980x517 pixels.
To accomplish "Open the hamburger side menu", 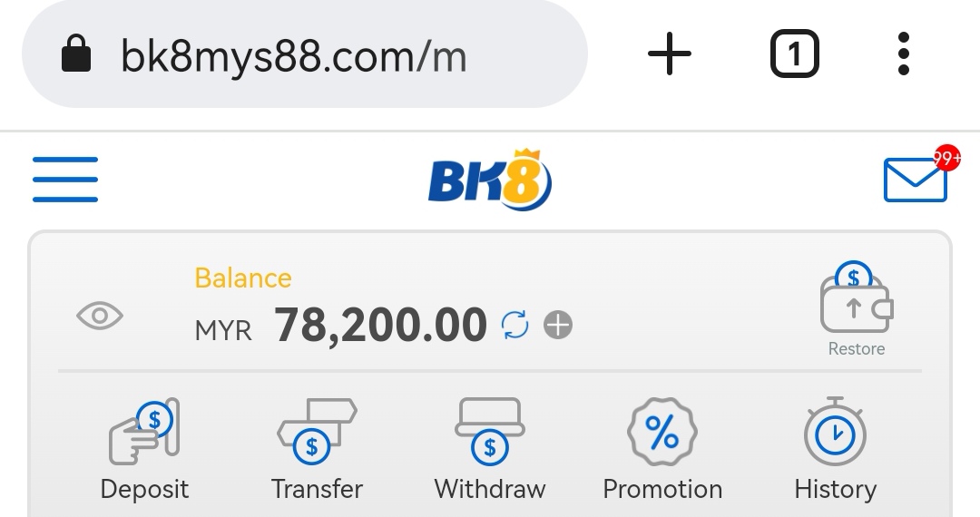I will click(65, 180).
